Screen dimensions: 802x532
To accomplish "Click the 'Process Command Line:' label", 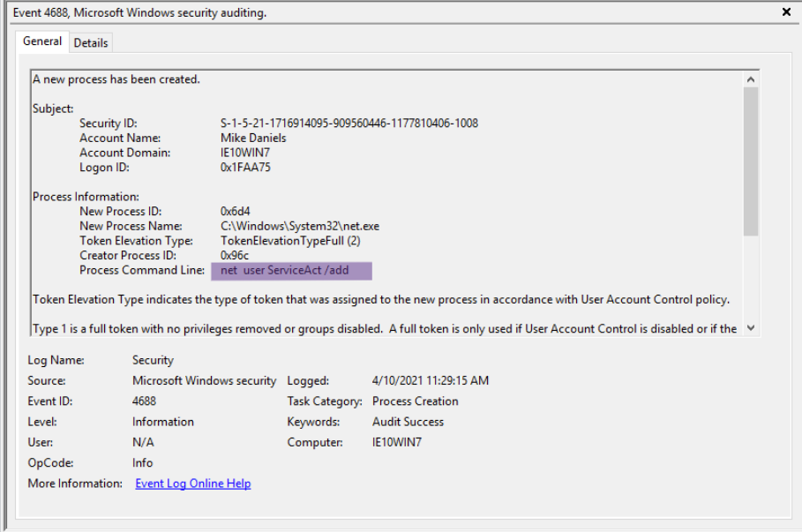I will [x=142, y=271].
